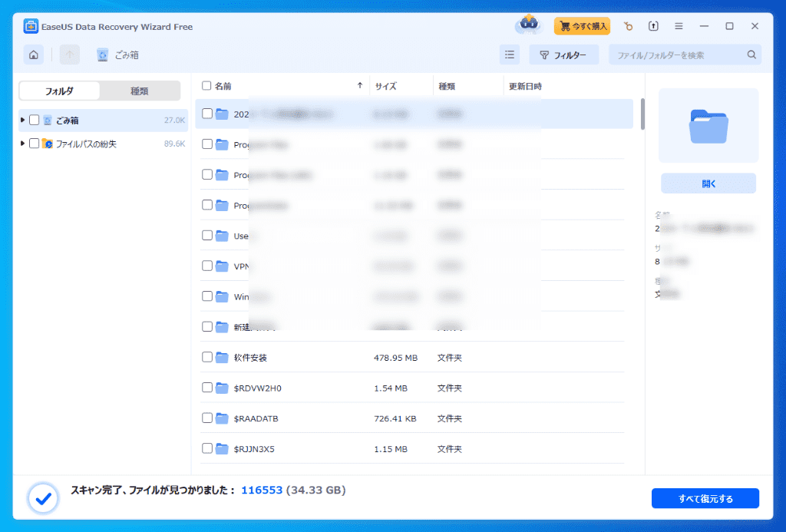Screen dimensions: 786x532
Task: Click the scan complete checkmark icon
Action: (x=43, y=498)
